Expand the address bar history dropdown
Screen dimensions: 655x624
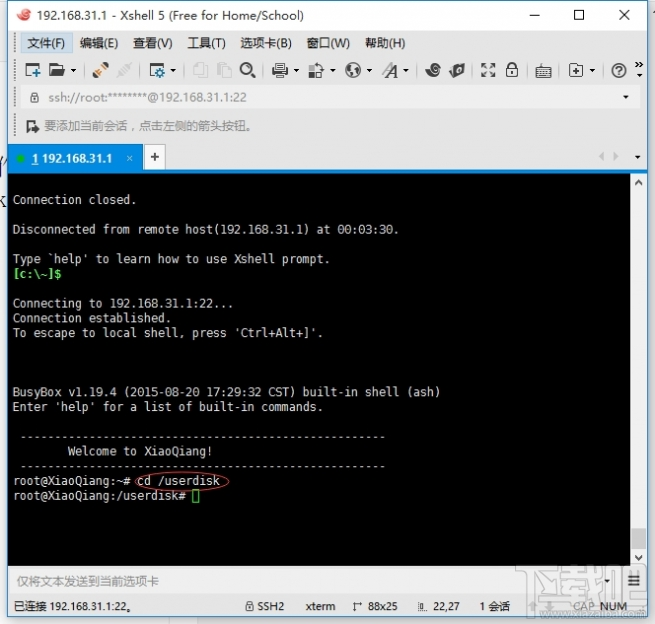626,97
